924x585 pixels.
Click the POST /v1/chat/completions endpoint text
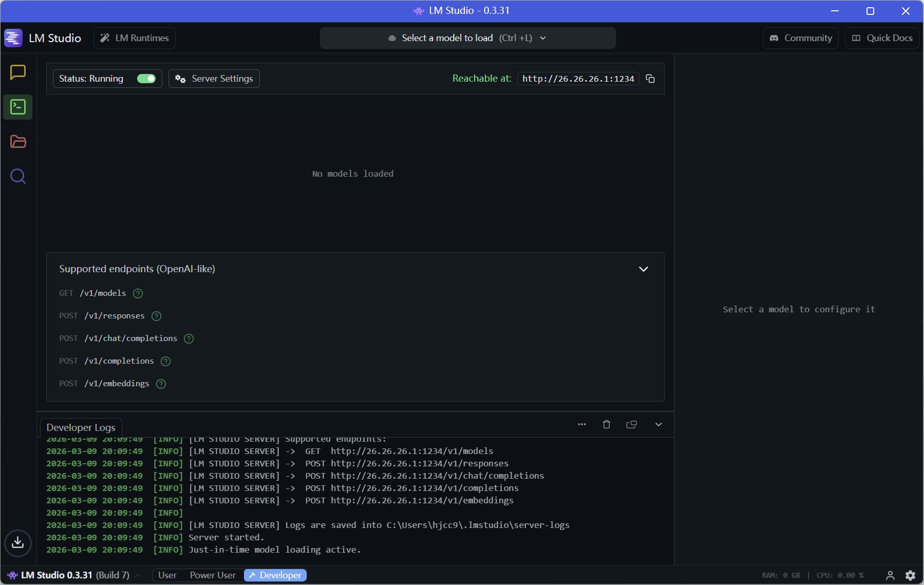coord(118,338)
